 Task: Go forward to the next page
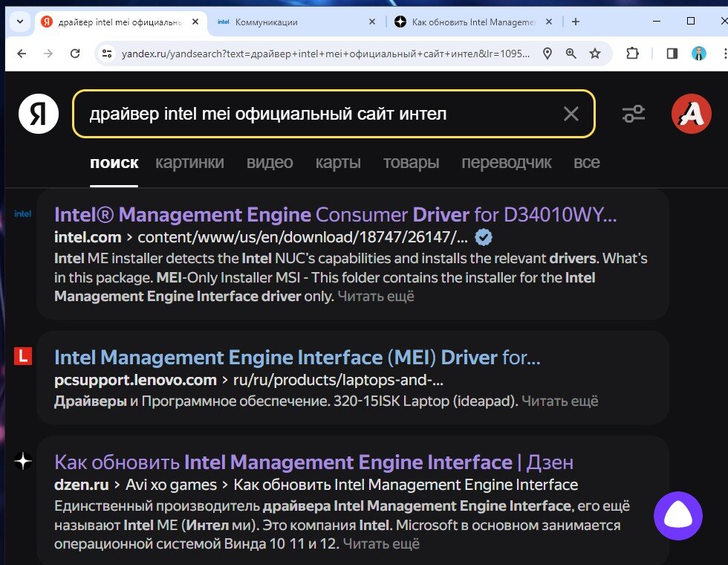[48, 54]
